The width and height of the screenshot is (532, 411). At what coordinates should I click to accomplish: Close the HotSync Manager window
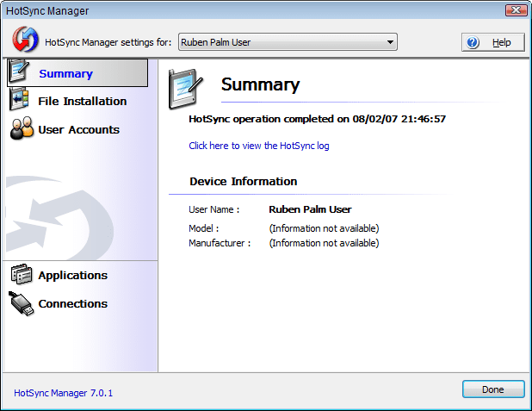pos(516,10)
